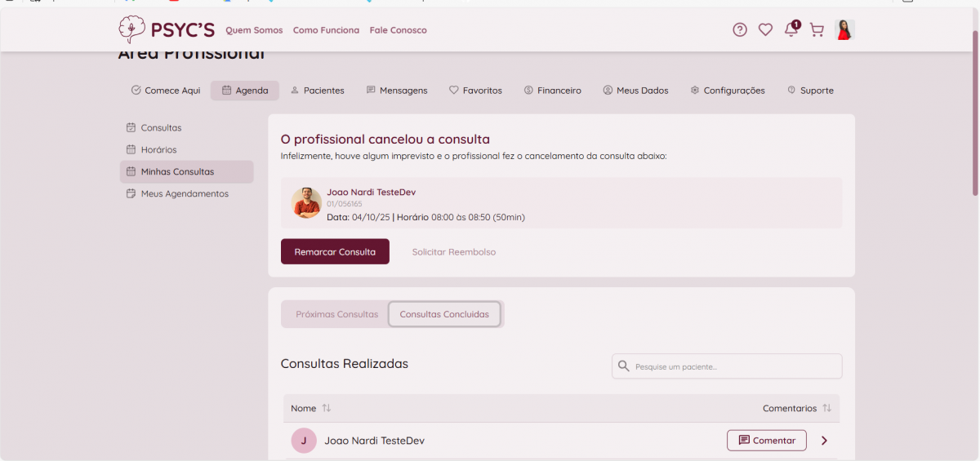Click the Comentar button

[766, 441]
